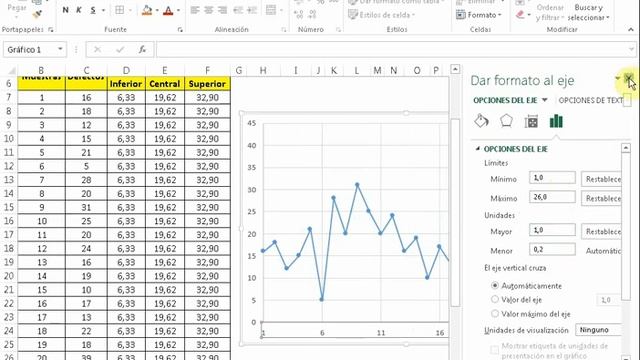
Task: Open the Estilos de celda dropdown
Action: [x=381, y=15]
